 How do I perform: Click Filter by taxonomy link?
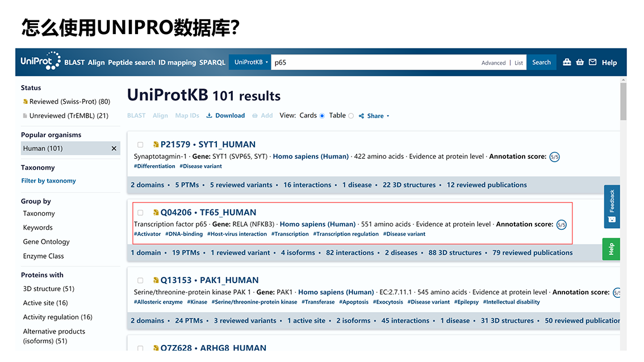(x=48, y=180)
